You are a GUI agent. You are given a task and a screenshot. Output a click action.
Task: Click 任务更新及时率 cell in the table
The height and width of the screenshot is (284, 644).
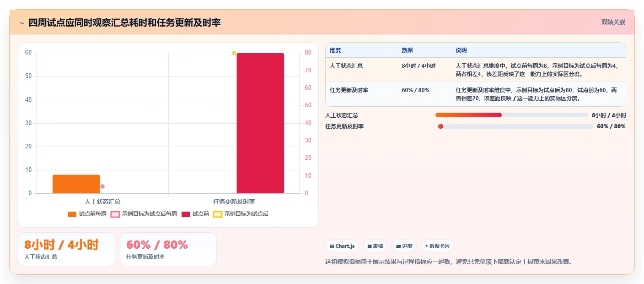tap(349, 90)
